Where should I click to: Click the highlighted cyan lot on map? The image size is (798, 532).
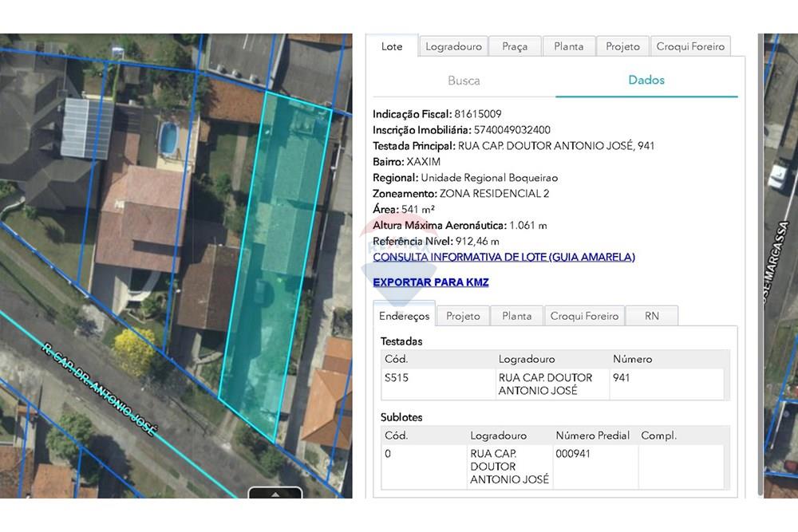275,263
